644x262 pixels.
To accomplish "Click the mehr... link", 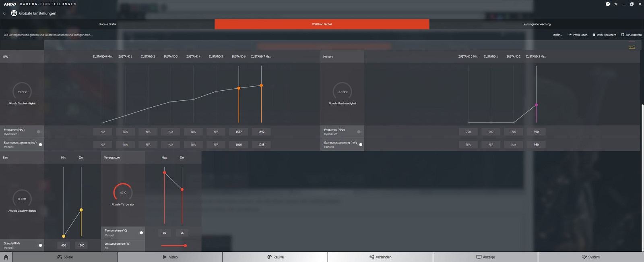I will pyautogui.click(x=557, y=35).
